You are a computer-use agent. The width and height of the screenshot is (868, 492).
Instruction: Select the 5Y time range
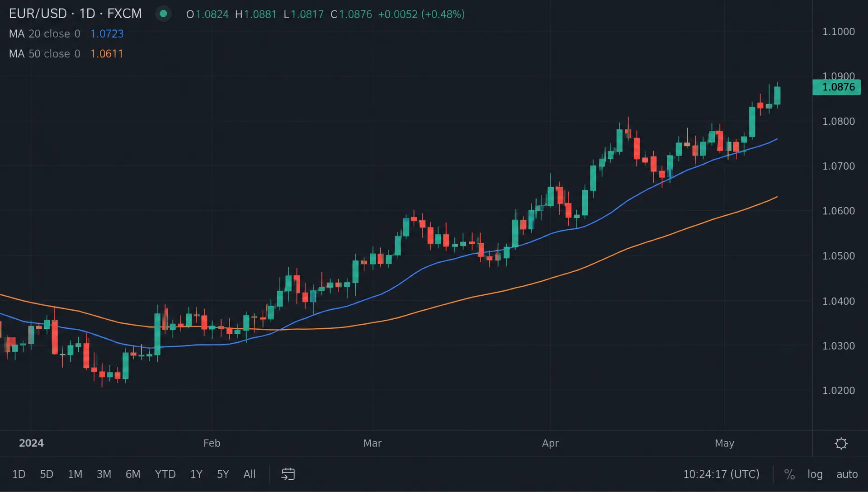(223, 474)
